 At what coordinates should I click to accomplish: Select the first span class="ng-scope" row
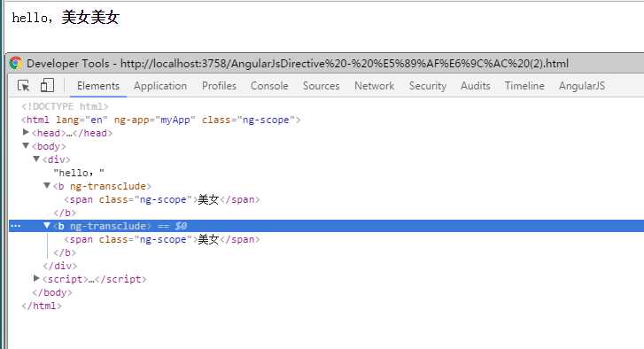click(x=162, y=199)
